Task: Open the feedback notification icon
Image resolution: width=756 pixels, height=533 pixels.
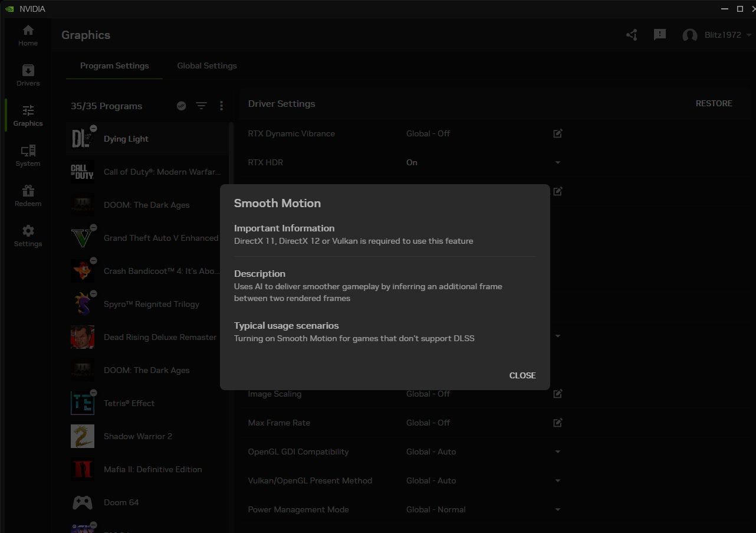Action: click(x=660, y=35)
